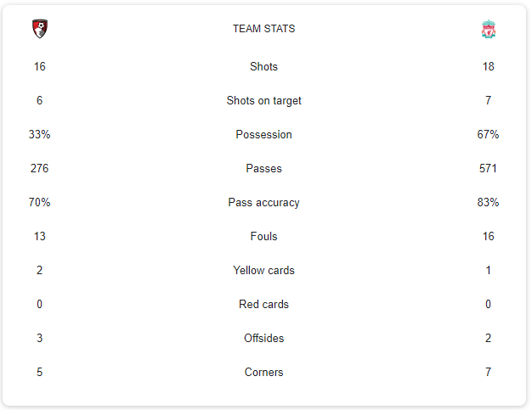Select the 571 passes value
Viewport: 532px width, 410px height.
(488, 168)
